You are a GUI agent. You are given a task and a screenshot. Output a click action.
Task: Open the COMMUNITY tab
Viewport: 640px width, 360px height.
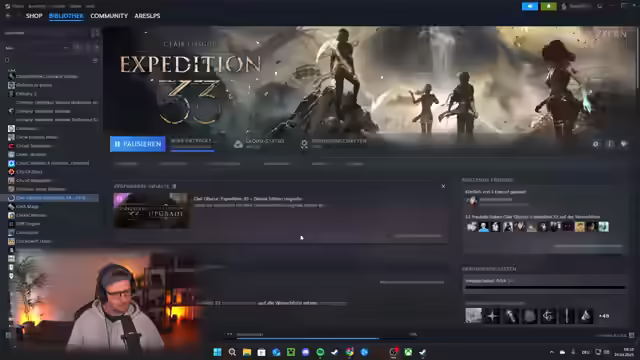[109, 16]
